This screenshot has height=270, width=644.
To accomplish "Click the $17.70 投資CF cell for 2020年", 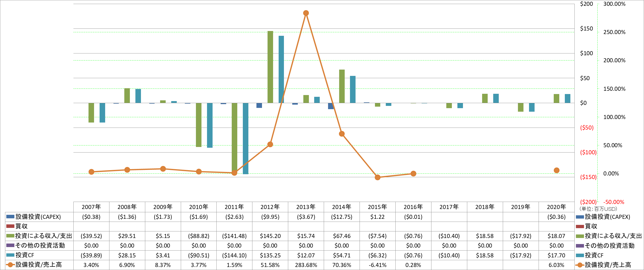I will pos(557,255).
